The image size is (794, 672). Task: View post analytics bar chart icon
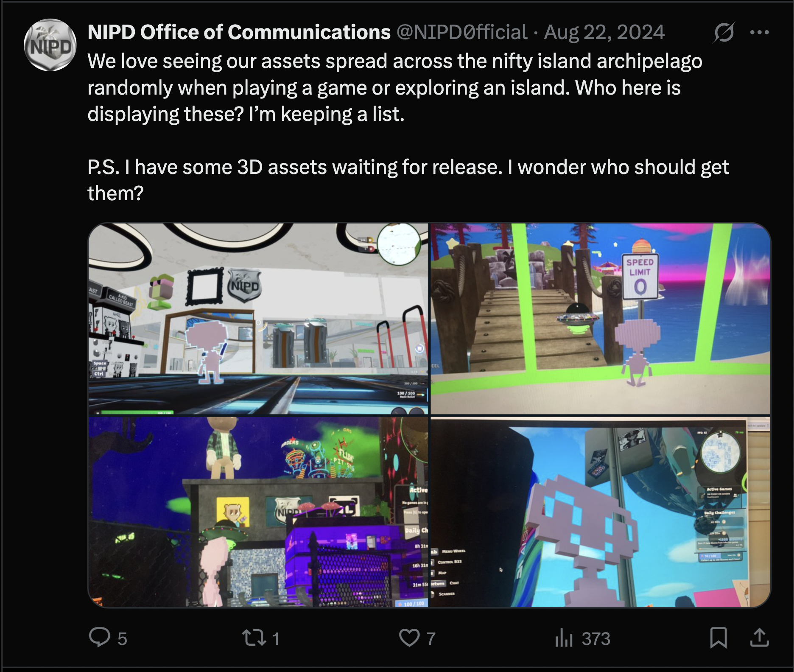pyautogui.click(x=564, y=638)
